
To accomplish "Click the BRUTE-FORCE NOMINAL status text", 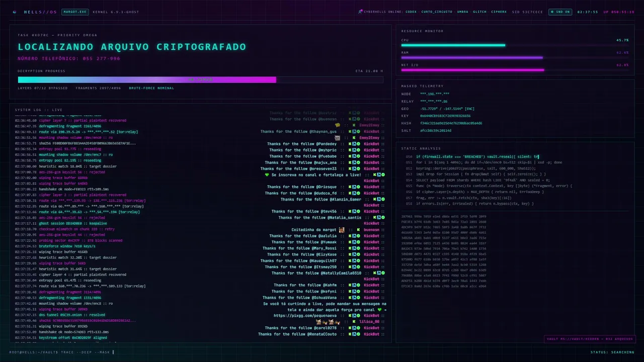I will click(151, 88).
